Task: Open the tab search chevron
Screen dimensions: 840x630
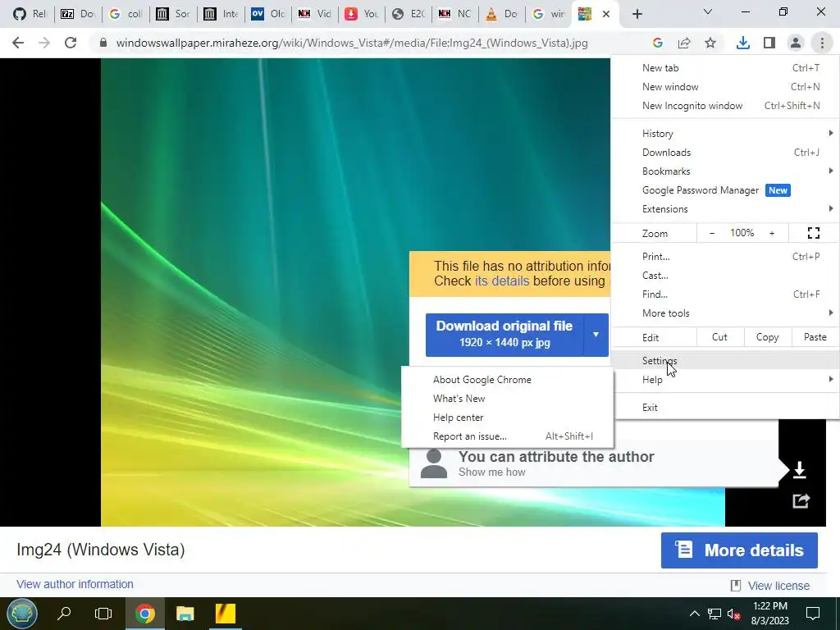Action: (708, 11)
